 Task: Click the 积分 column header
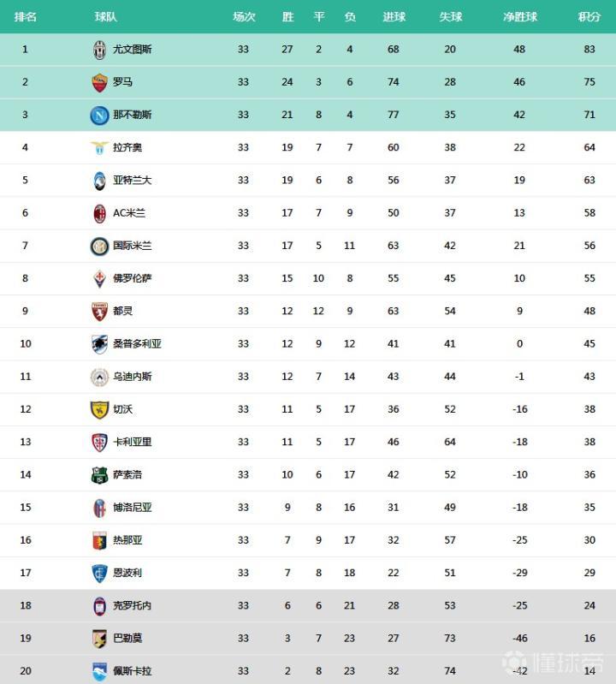[589, 17]
